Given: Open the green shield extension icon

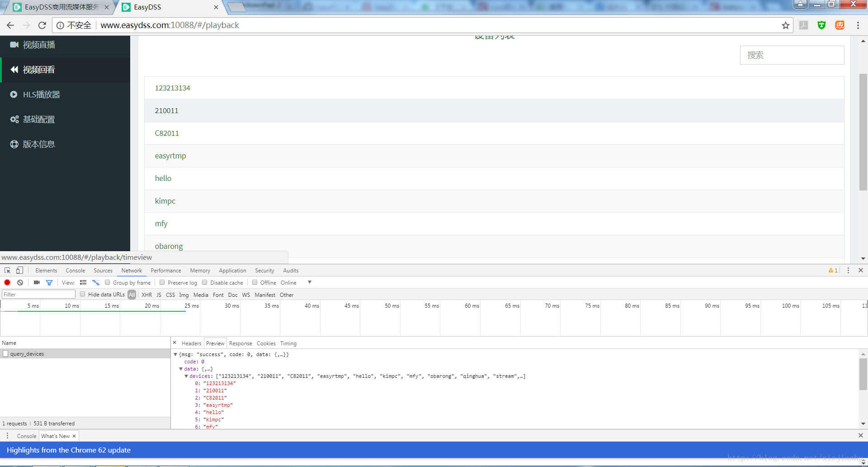Looking at the screenshot, I should 822,25.
